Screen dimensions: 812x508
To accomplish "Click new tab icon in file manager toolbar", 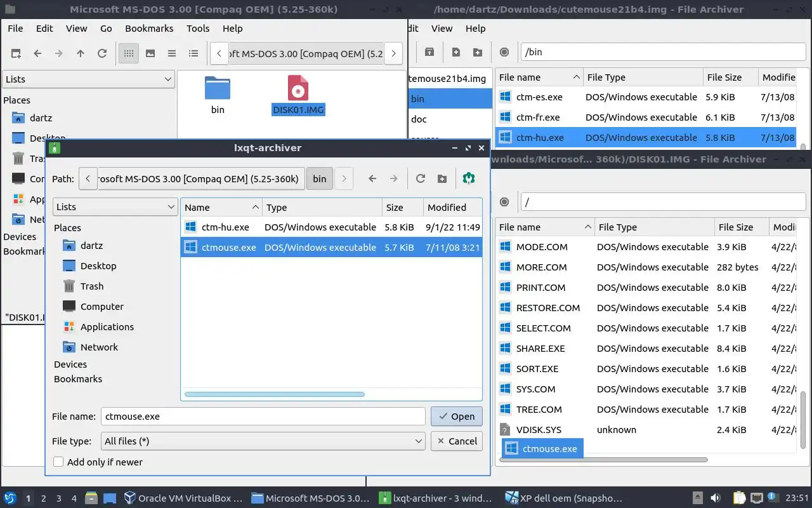I will 16,53.
